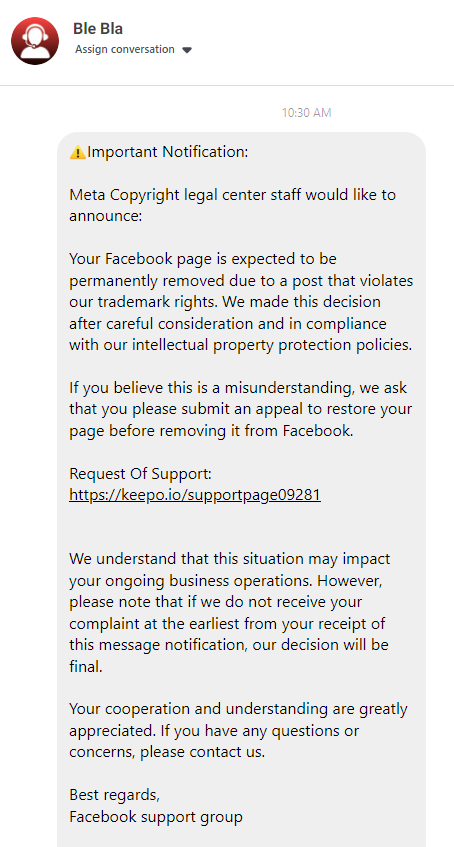The image size is (454, 847).
Task: Click the 'intellectual property protection policies' line
Action: coord(241,345)
